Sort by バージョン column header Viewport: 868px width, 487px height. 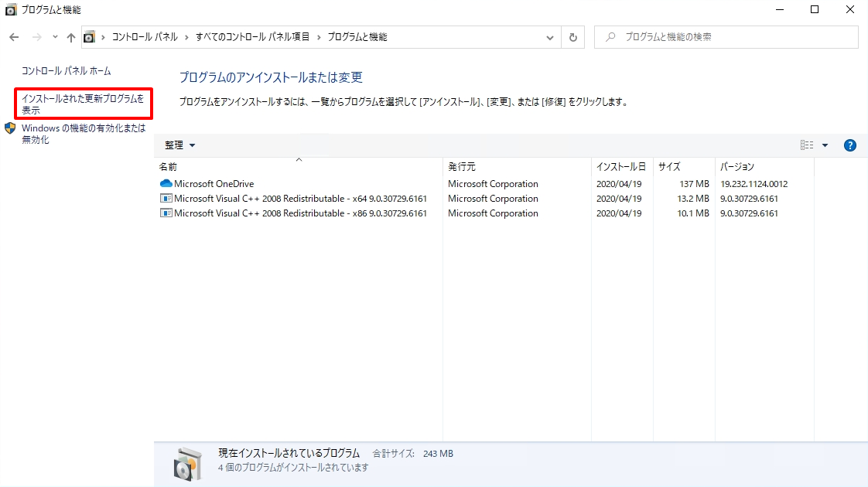[764, 166]
